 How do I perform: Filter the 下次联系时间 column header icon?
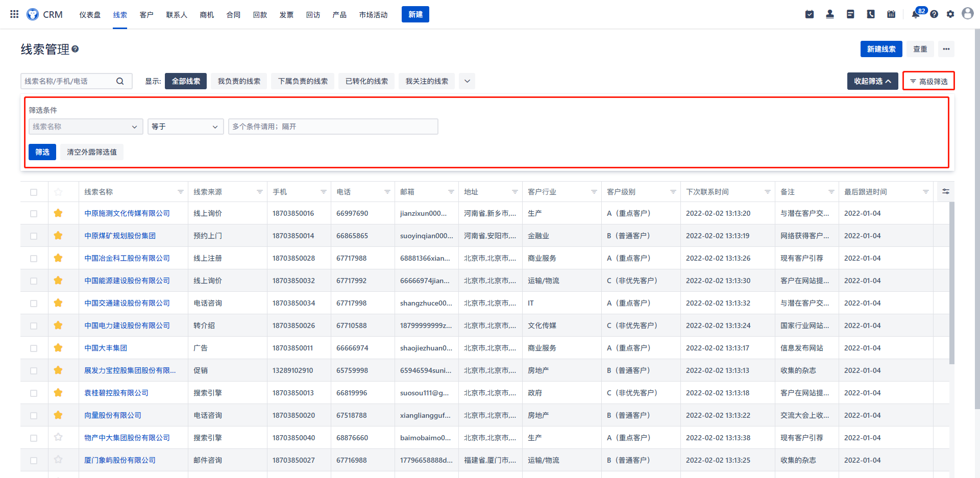tap(768, 192)
